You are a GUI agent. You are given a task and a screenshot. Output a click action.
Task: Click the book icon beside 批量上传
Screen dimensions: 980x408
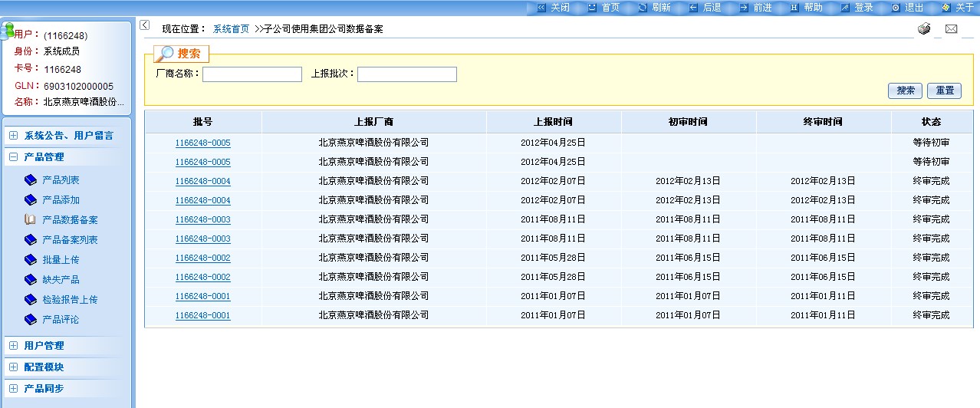click(x=31, y=260)
